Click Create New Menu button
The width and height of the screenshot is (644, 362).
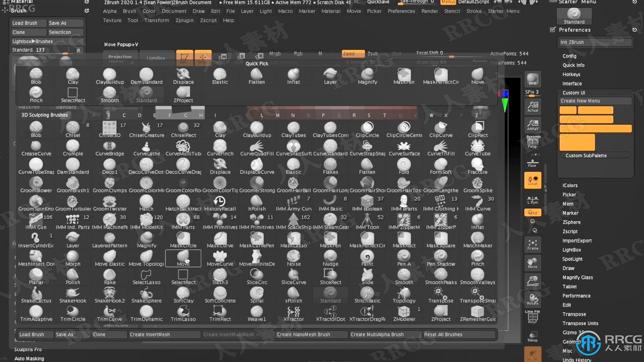pos(595,101)
